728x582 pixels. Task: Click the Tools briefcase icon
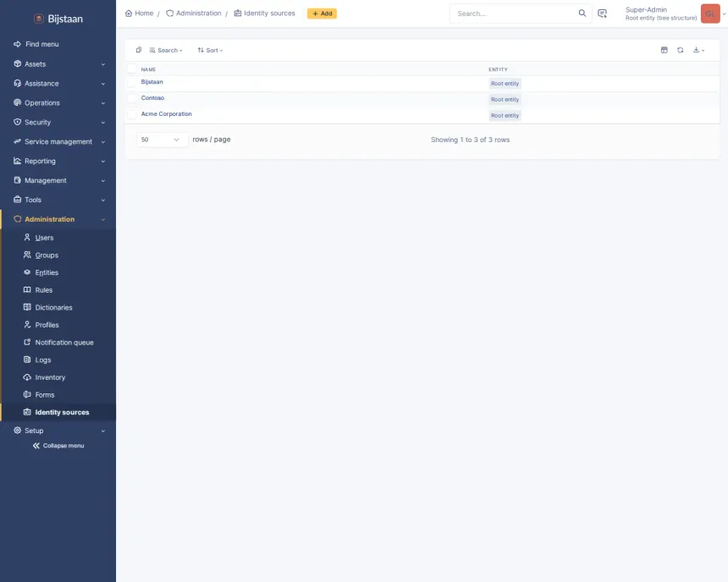coord(17,200)
